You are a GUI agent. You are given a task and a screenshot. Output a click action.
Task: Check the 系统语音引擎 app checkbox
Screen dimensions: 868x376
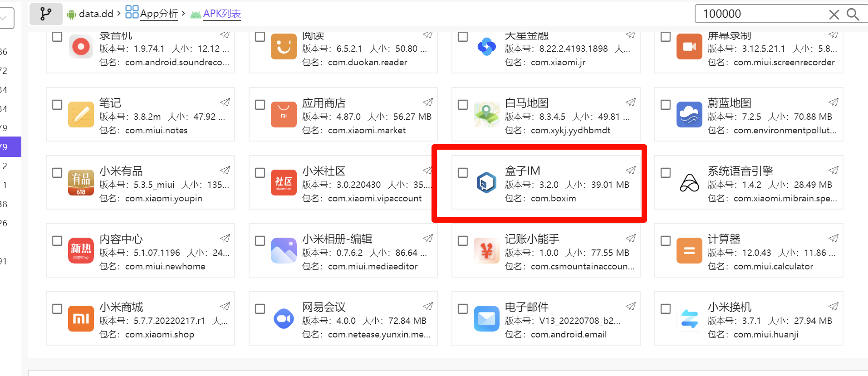(x=666, y=173)
